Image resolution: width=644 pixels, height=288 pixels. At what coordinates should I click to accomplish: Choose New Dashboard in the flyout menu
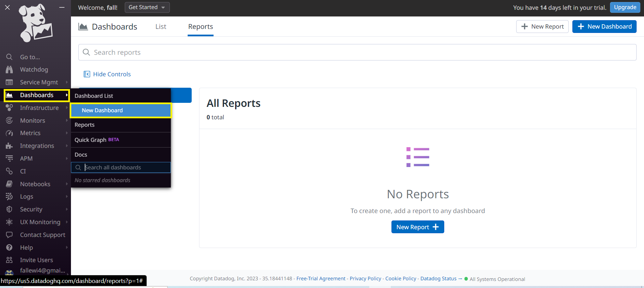[121, 110]
